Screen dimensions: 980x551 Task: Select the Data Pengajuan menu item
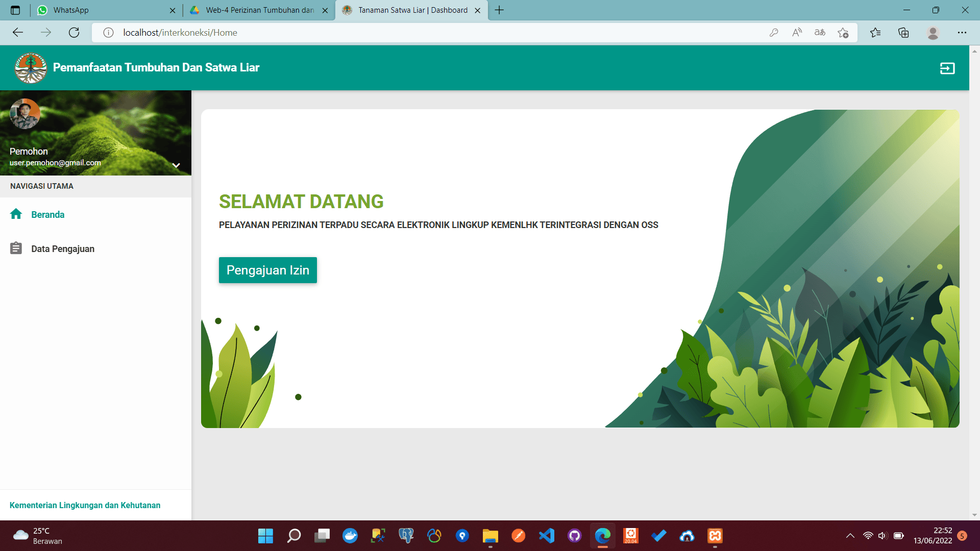[x=63, y=249]
